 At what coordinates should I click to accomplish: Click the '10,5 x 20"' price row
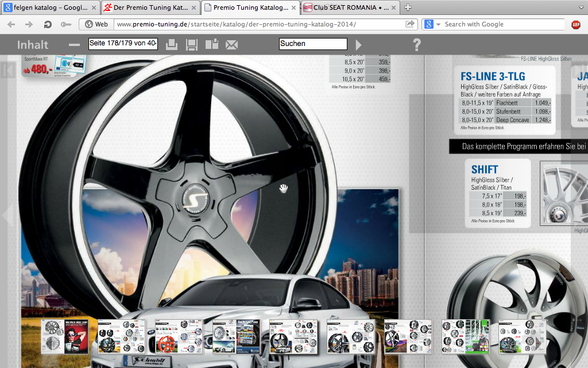(x=360, y=79)
